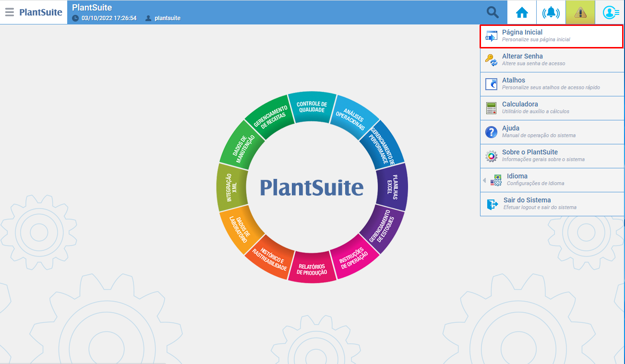Click the PlantSuite title in the header bar

coord(92,8)
